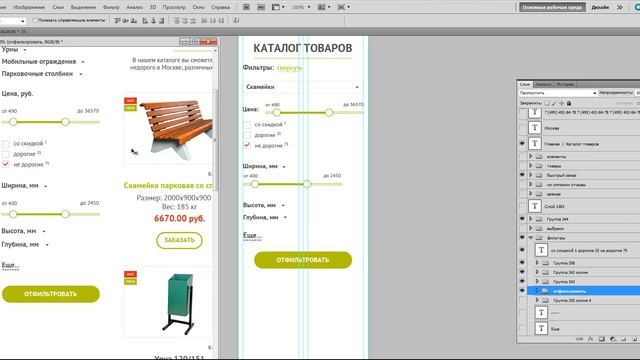Expand the 'аренда' group
Viewport: 640px width, 360px height.
coord(531,193)
